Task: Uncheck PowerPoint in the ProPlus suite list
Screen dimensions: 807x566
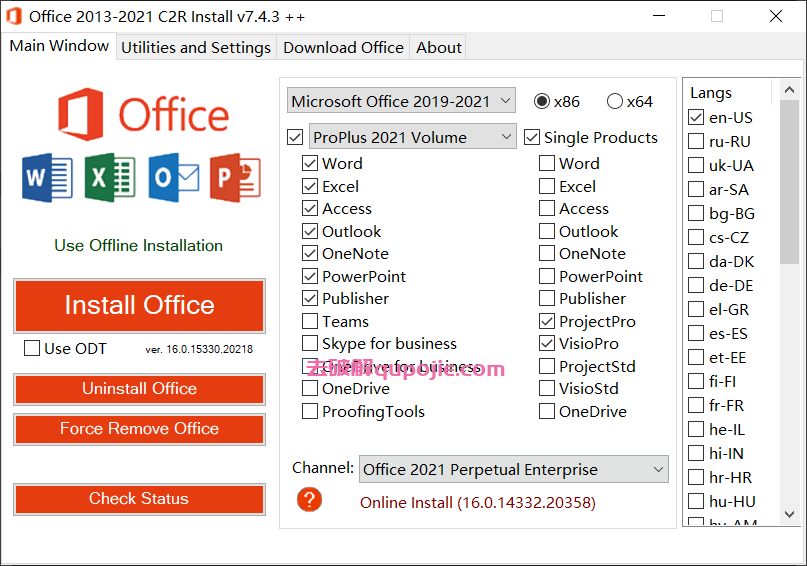Action: pos(310,276)
